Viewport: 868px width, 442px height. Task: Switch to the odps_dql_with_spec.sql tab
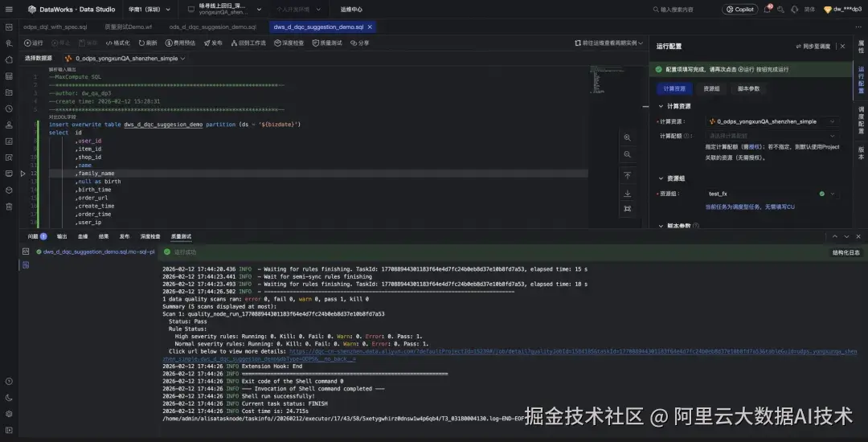55,27
